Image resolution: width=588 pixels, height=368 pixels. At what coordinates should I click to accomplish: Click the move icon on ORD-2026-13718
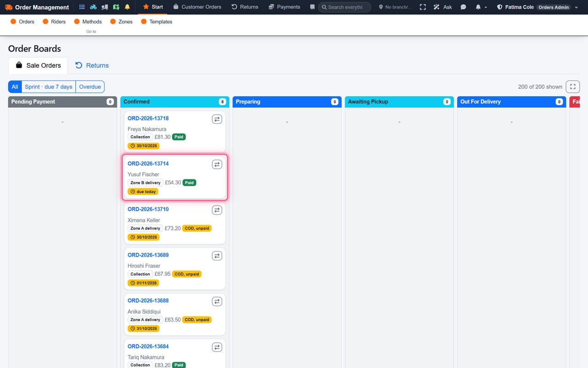(x=217, y=119)
